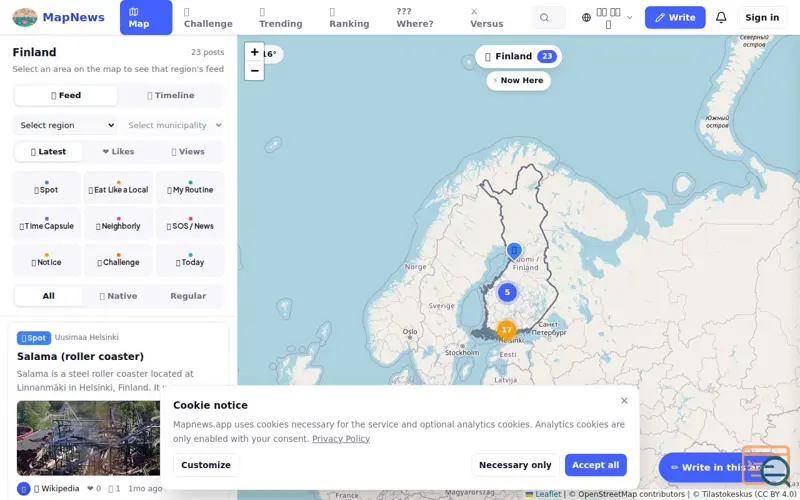The image size is (800, 500).
Task: Show All post types
Action: point(48,296)
